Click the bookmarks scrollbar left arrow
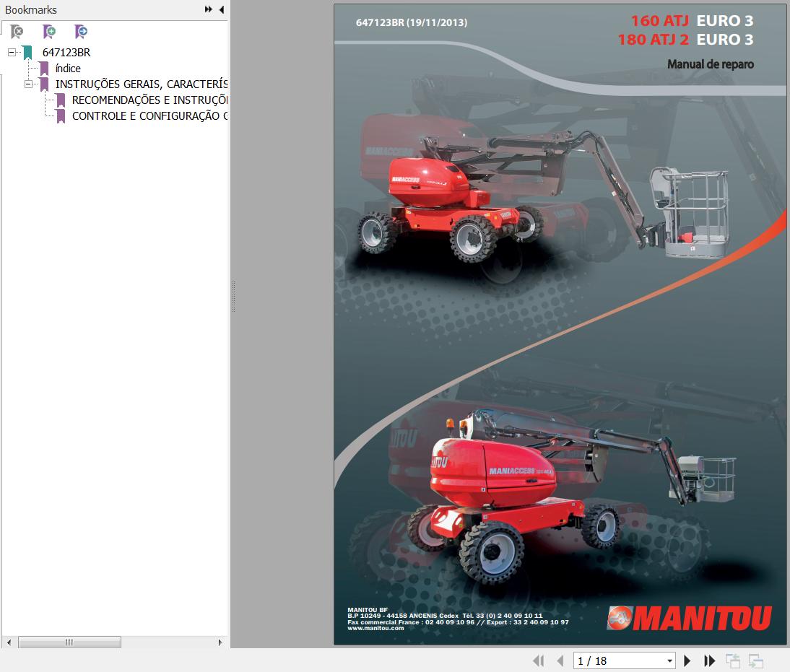This screenshot has height=672, width=790. pos(9,642)
